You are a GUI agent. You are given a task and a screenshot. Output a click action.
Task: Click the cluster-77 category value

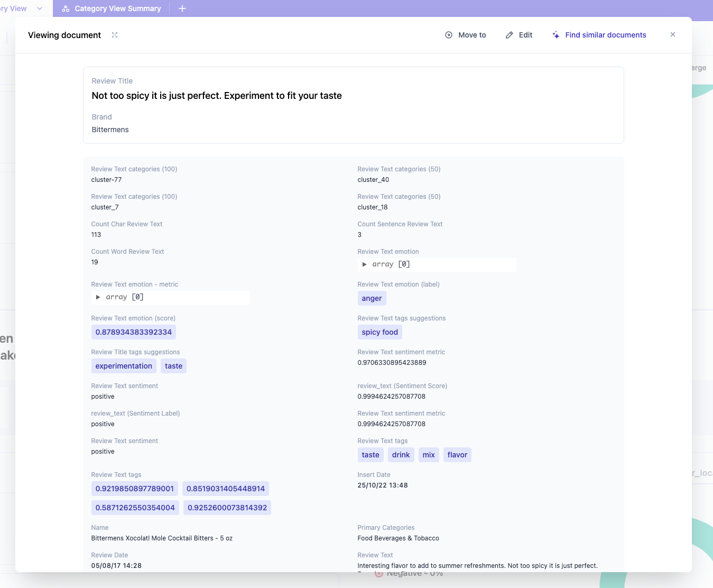[106, 180]
